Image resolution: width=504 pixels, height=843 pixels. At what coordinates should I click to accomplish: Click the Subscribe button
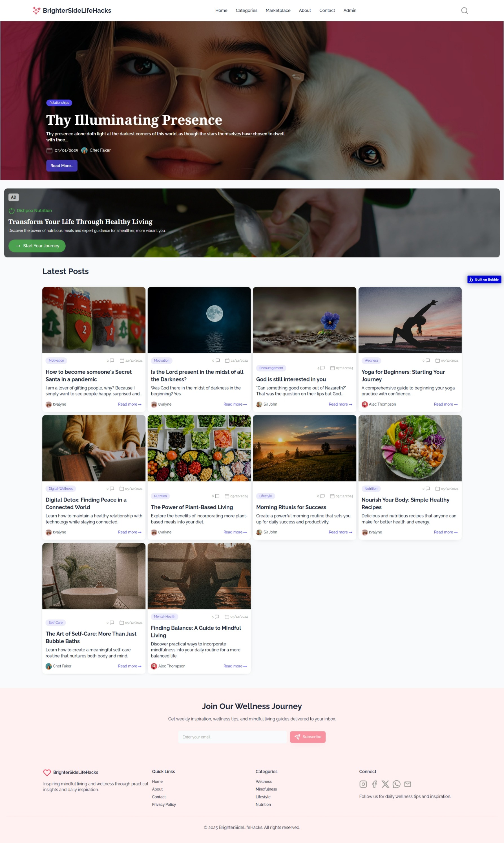pos(308,737)
